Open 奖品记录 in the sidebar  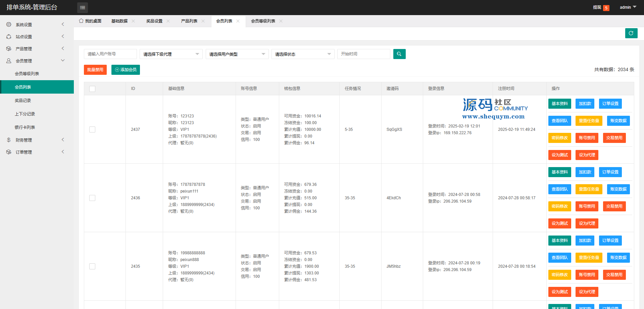point(37,100)
